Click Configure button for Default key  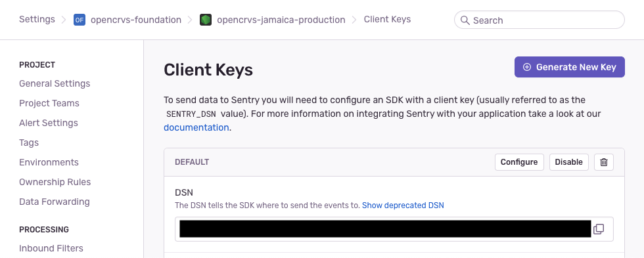coord(519,162)
